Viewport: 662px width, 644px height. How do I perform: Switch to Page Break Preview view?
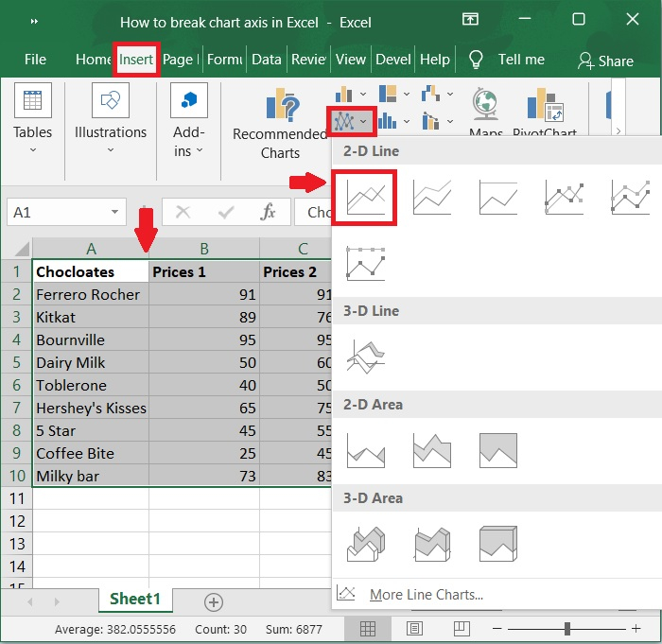tap(460, 629)
